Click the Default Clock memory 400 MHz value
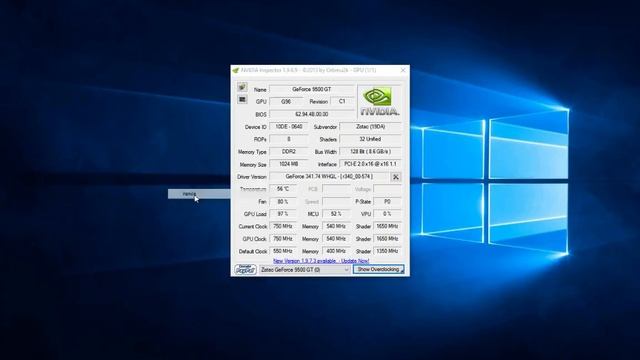 pos(336,251)
